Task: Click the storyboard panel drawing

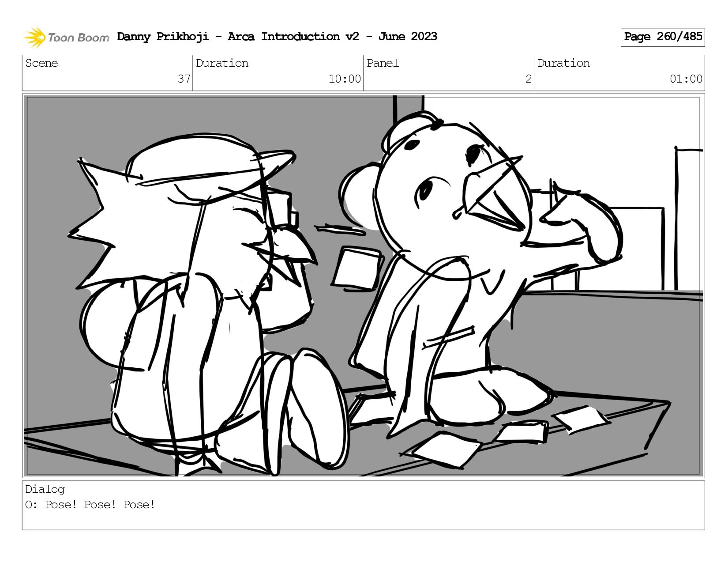Action: (363, 286)
